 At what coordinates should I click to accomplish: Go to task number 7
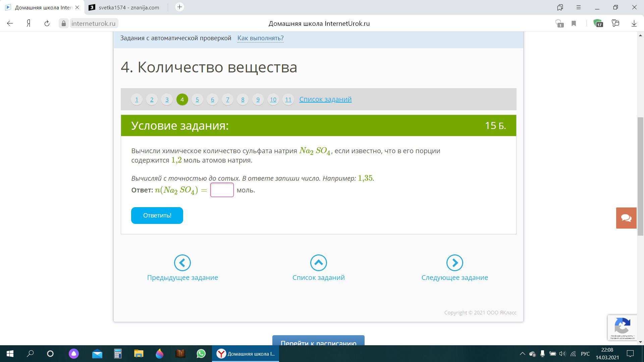click(x=227, y=100)
